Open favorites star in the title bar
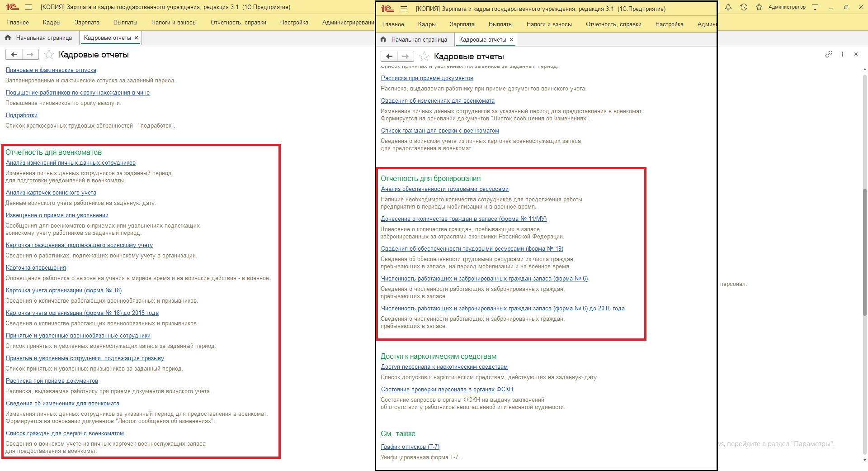868x471 pixels. pyautogui.click(x=759, y=7)
